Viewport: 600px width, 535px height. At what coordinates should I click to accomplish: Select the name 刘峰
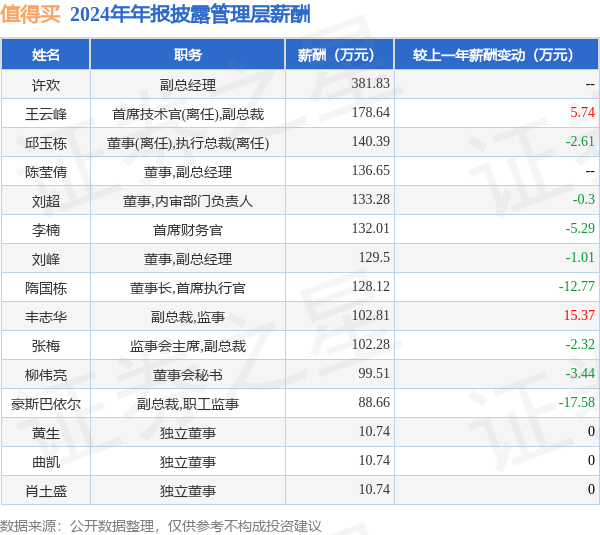coord(46,259)
